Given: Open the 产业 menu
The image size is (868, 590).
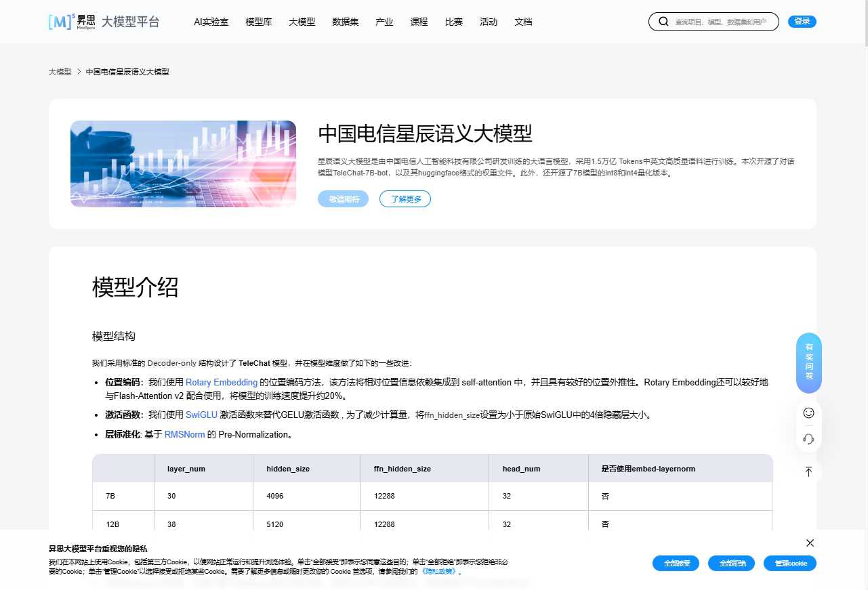Looking at the screenshot, I should pos(384,22).
